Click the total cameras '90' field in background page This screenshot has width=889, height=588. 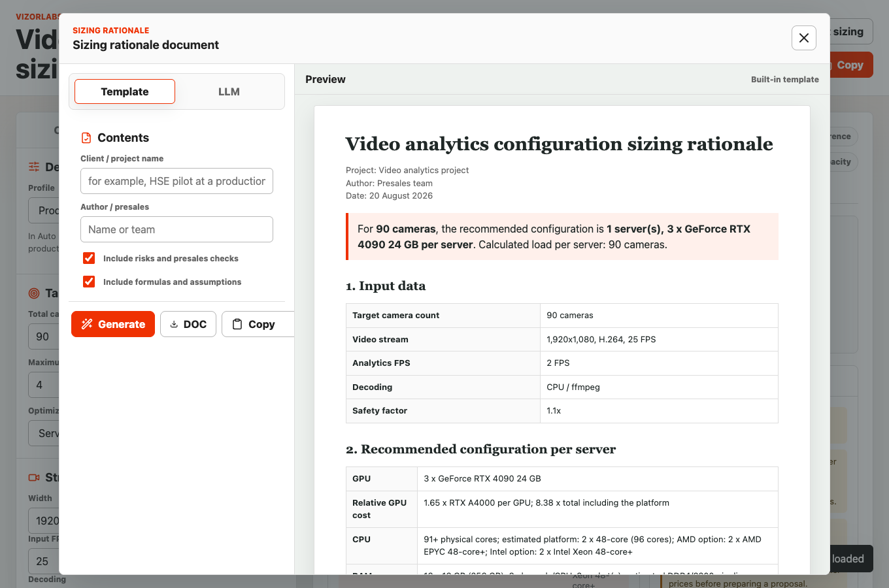point(44,336)
